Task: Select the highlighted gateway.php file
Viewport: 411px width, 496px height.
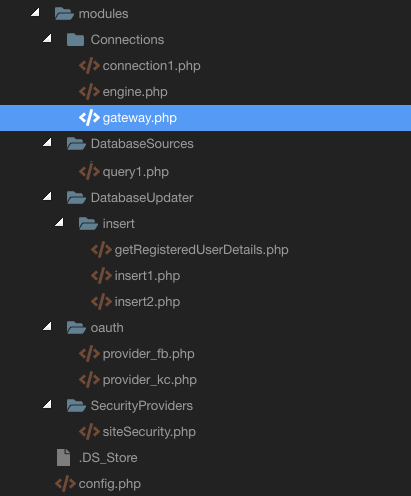Action: pyautogui.click(x=205, y=118)
